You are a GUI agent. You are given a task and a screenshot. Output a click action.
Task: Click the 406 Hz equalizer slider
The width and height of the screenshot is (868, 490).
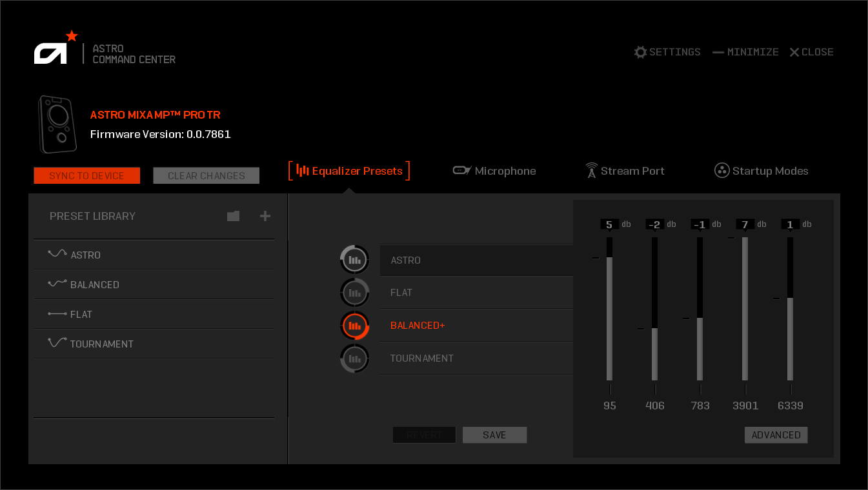click(x=654, y=309)
